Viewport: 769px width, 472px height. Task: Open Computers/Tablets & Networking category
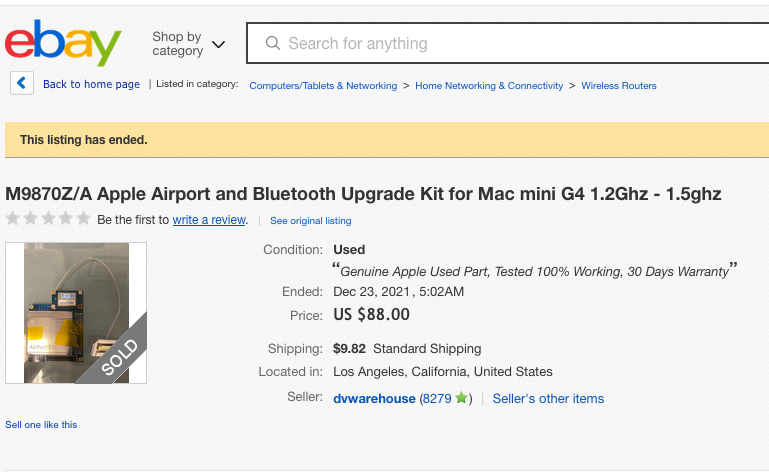coord(323,85)
